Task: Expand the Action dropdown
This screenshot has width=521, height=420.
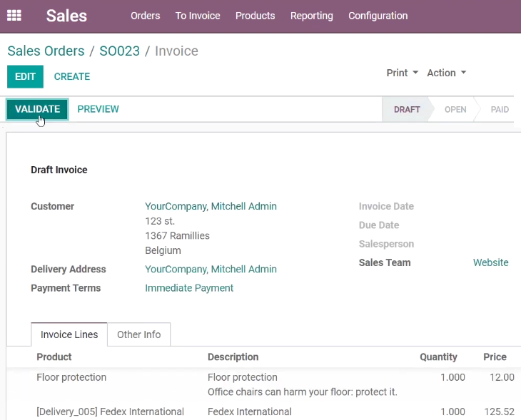Action: (446, 73)
